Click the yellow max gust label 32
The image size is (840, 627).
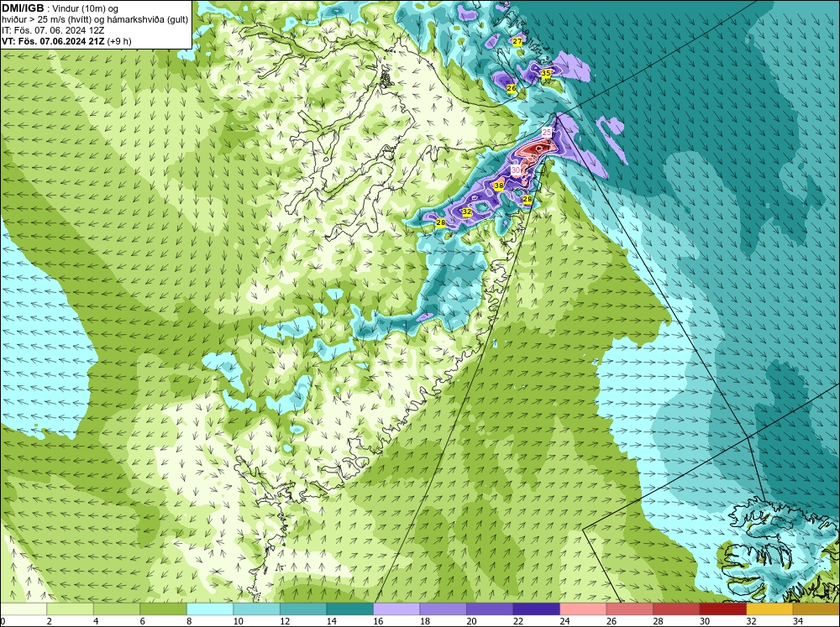click(466, 212)
